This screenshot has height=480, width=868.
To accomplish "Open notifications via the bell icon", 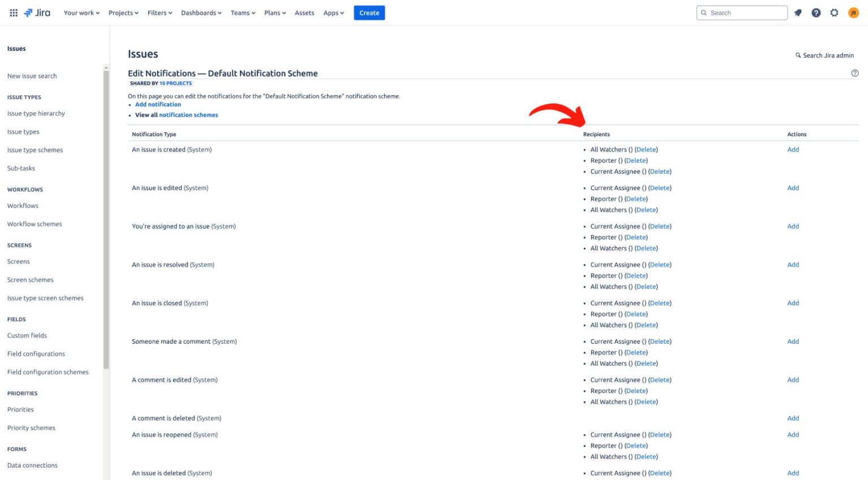I will click(797, 12).
